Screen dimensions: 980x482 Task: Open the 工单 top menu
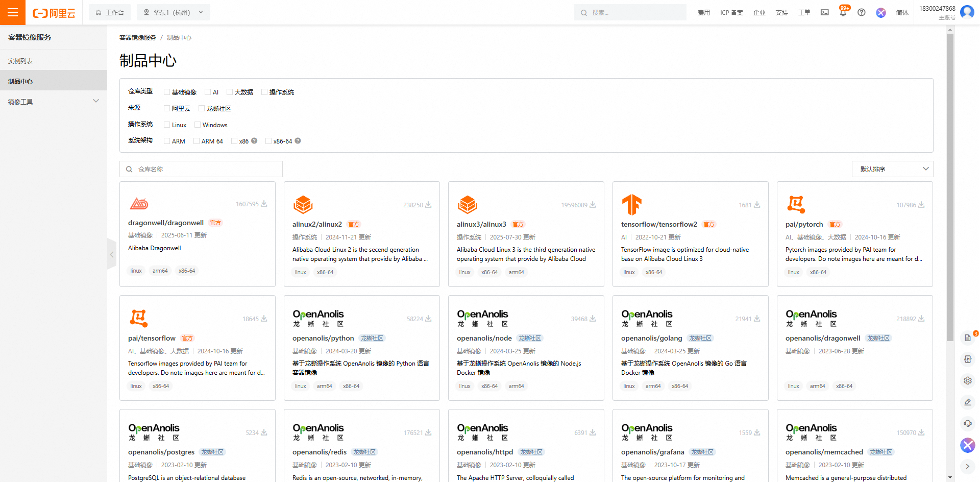804,12
